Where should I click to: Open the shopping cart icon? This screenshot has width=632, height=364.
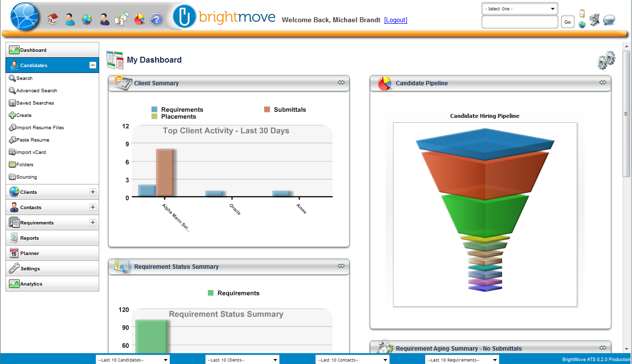pos(594,20)
